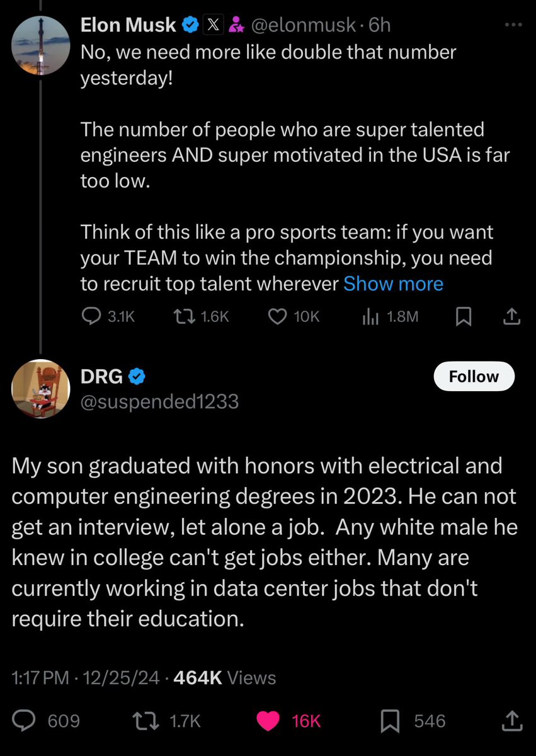Open the three-dot more menu on Elon's post
The height and width of the screenshot is (756, 536).
[x=514, y=25]
